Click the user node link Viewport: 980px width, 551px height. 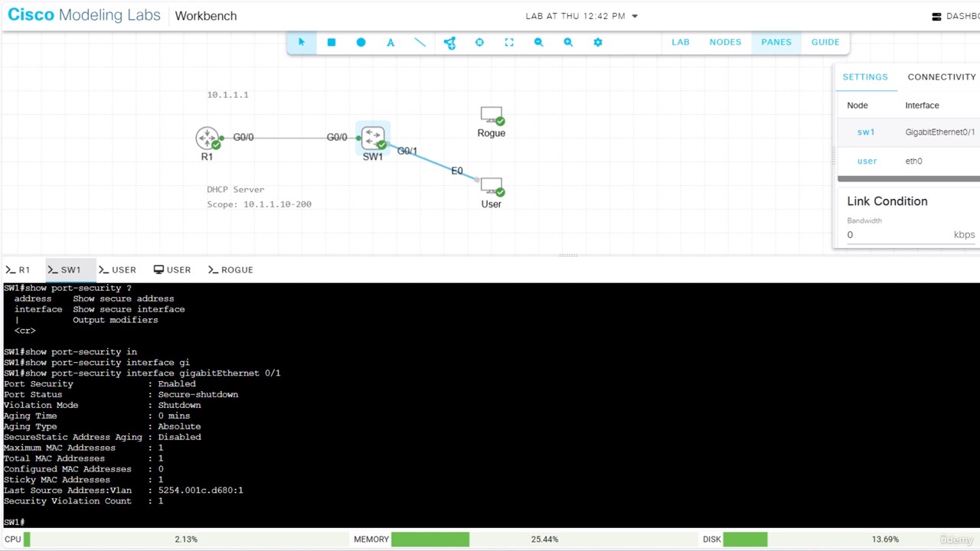(867, 161)
